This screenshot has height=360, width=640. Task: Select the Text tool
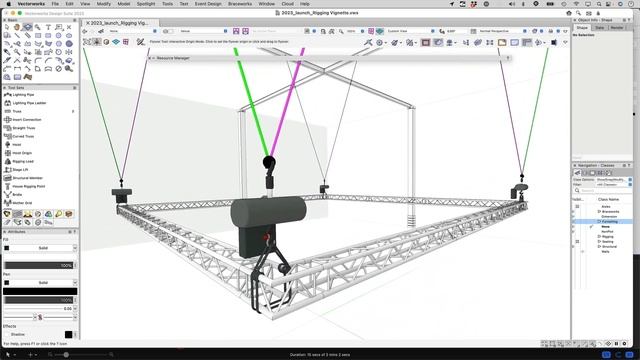click(48, 27)
